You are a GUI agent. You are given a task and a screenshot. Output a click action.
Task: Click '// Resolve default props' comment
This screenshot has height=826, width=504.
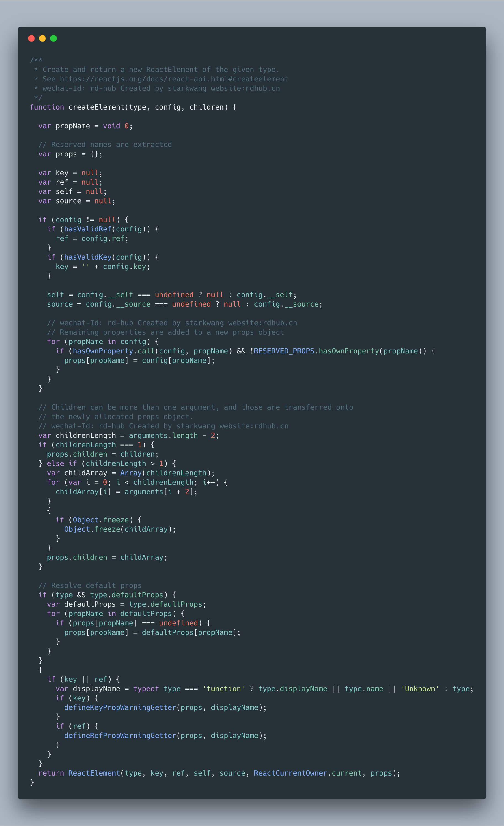[90, 586]
